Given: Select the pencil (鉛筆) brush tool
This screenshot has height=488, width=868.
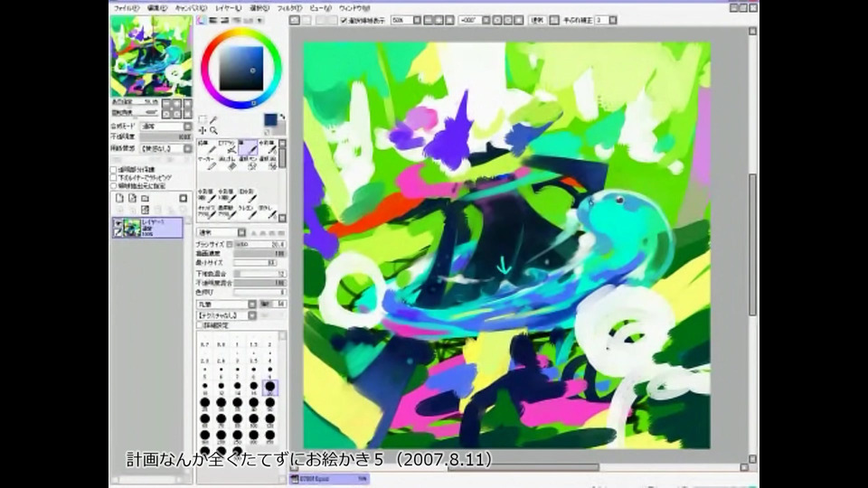Looking at the screenshot, I should 206,147.
